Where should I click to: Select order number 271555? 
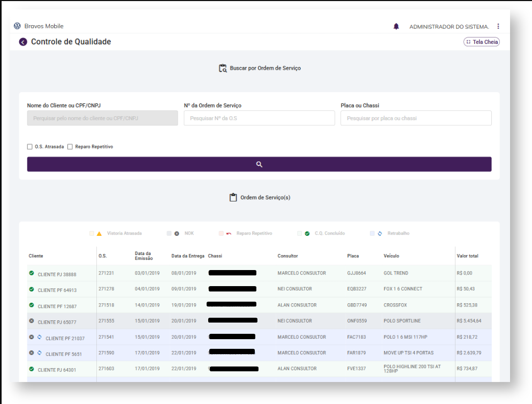(x=106, y=321)
